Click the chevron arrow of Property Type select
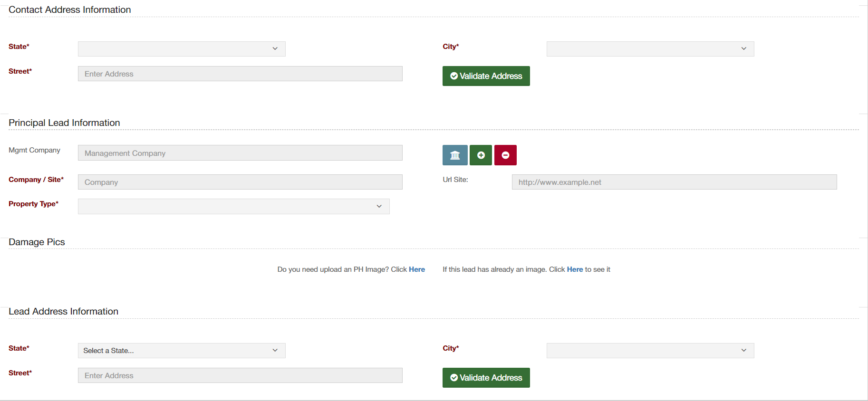The width and height of the screenshot is (868, 401). click(379, 206)
